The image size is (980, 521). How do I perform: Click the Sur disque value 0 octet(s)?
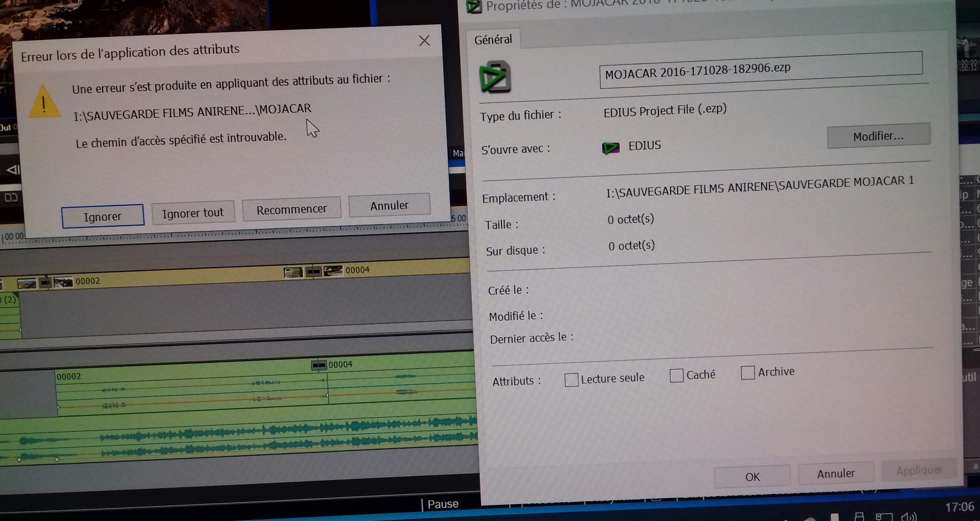click(x=631, y=246)
